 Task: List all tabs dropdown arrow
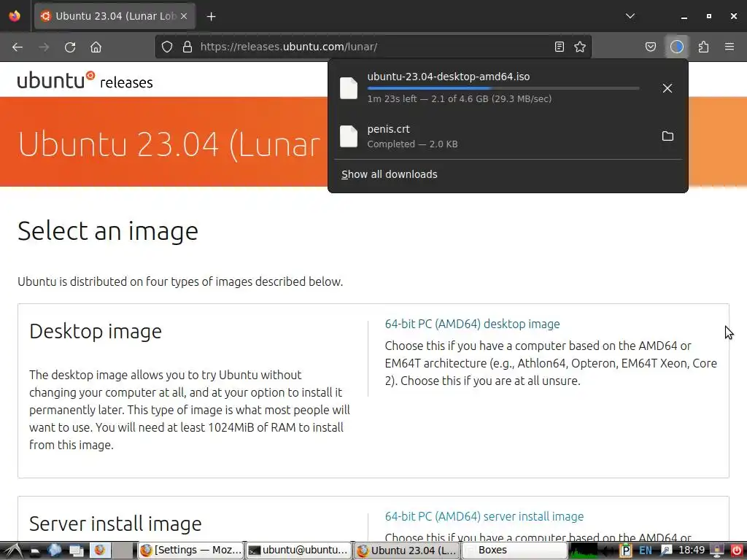tap(630, 16)
